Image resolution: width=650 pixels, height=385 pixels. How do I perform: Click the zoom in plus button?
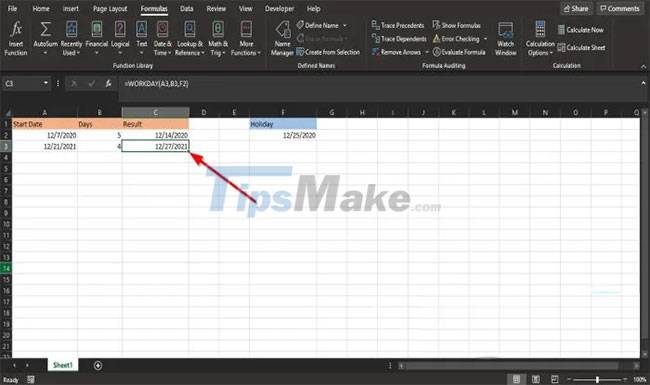(626, 379)
